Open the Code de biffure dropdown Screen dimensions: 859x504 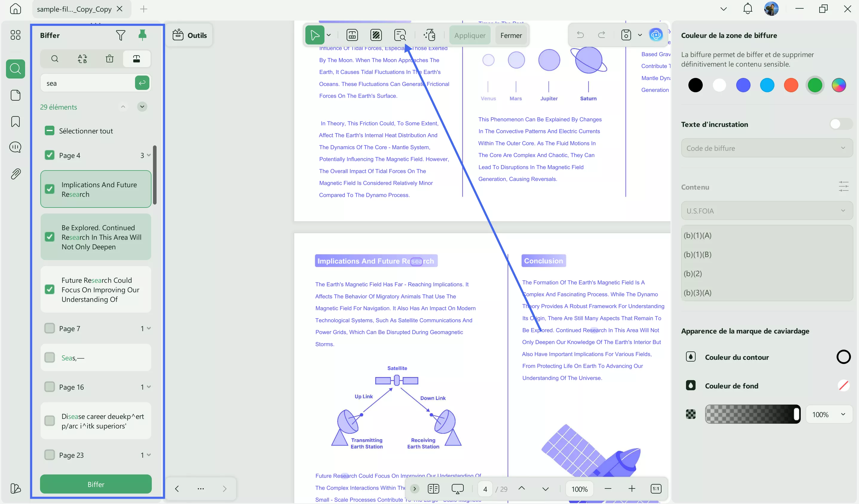click(767, 148)
